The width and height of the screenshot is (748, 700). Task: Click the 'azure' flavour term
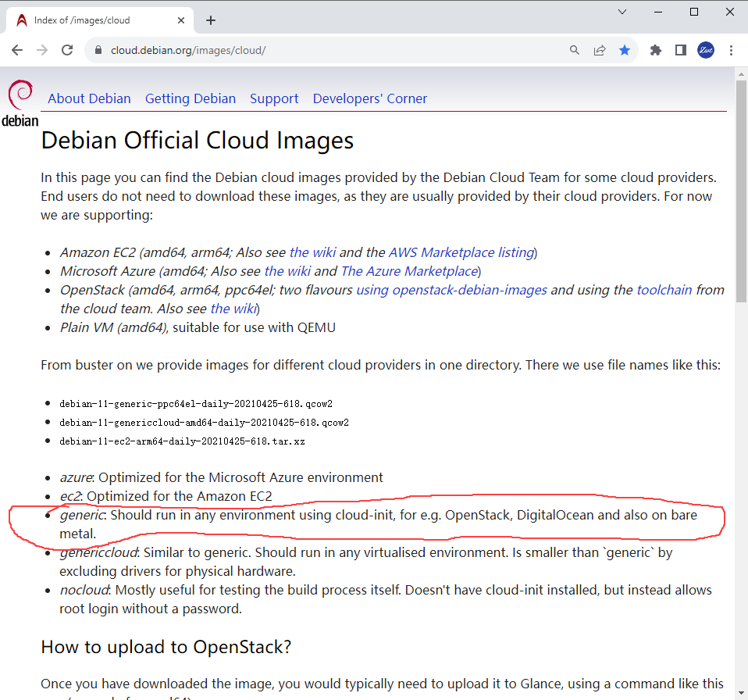pos(76,477)
